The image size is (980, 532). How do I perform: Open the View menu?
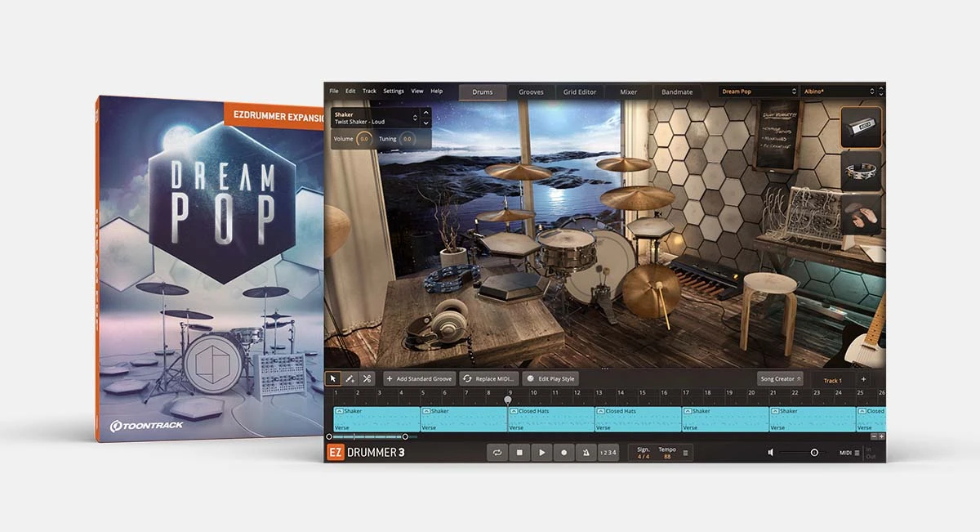coord(417,91)
